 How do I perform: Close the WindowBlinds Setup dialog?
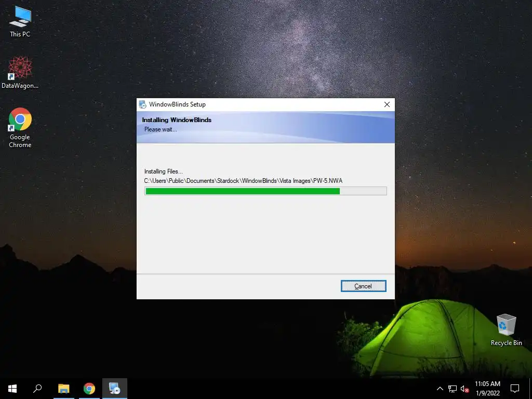click(387, 104)
